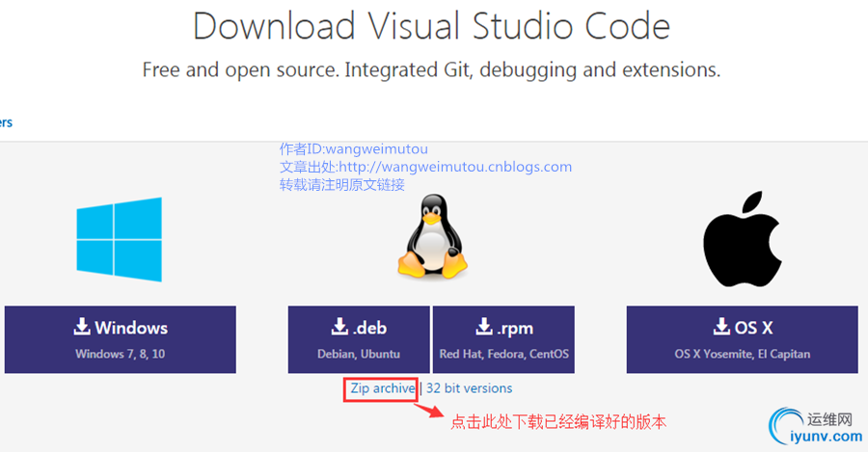The height and width of the screenshot is (452, 868).
Task: Open the Zip archive link
Action: [x=383, y=388]
